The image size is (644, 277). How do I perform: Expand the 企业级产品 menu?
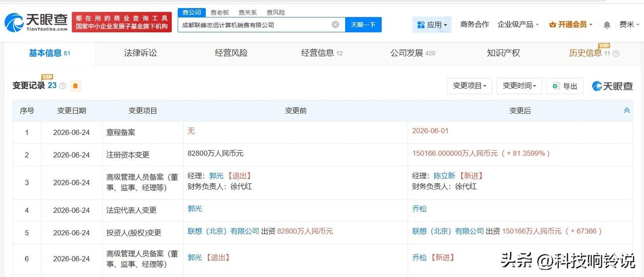pyautogui.click(x=518, y=24)
